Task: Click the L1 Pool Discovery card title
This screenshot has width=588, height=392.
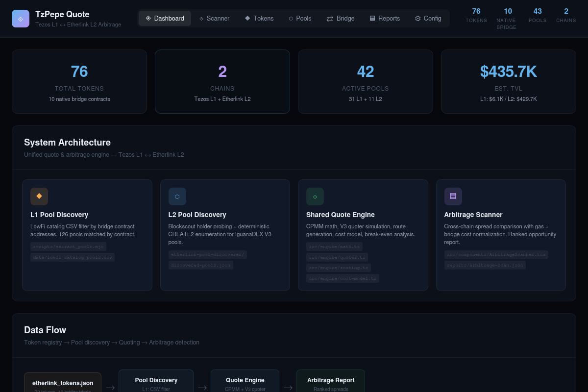Action: (x=59, y=215)
